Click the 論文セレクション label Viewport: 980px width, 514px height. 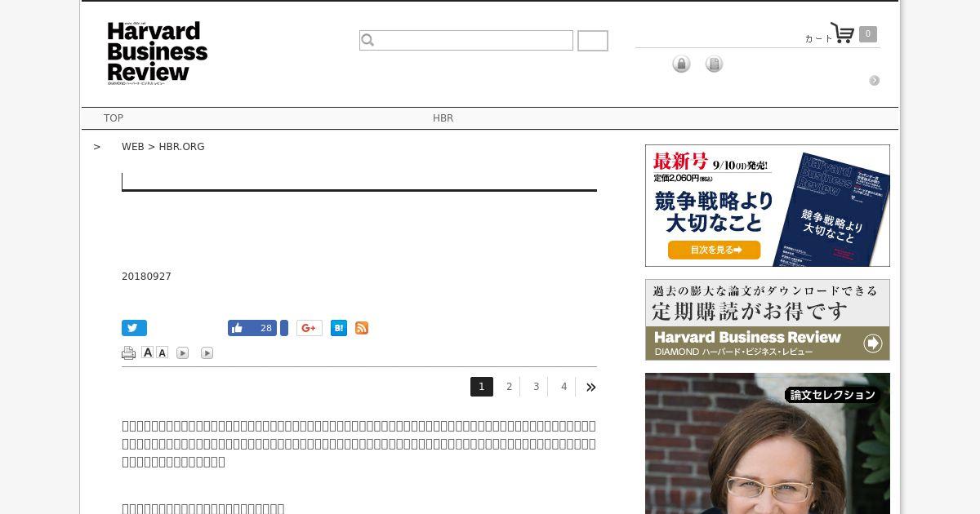point(832,395)
